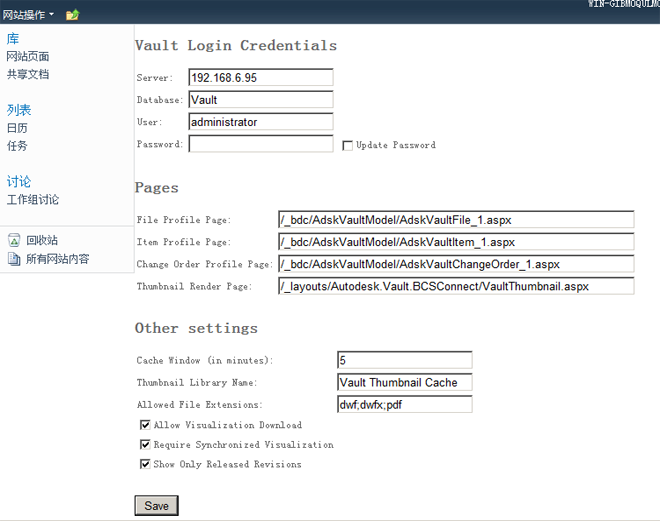Open the 日历 list
Image resolution: width=660 pixels, height=521 pixels.
click(x=17, y=128)
